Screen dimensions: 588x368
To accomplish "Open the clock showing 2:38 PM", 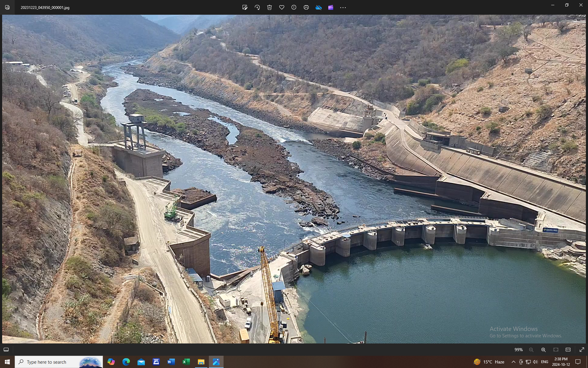I will (x=561, y=362).
